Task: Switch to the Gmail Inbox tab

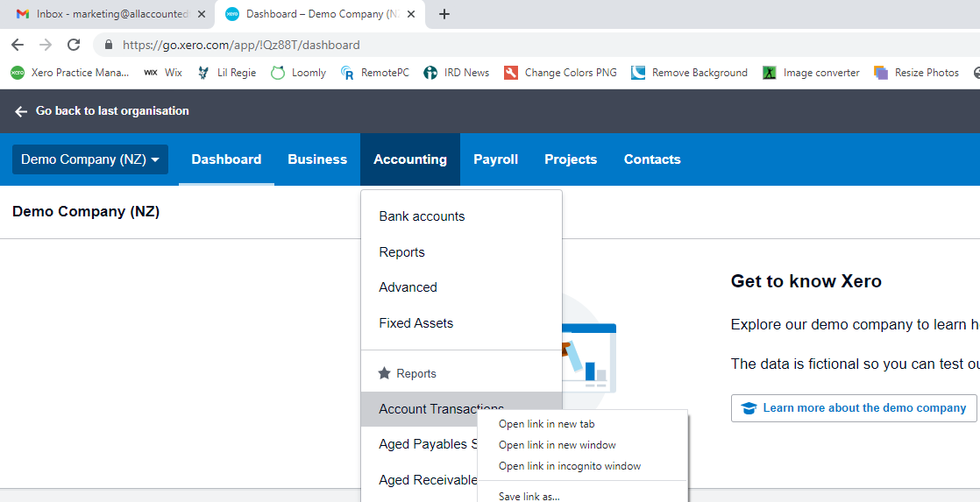Action: (x=105, y=14)
